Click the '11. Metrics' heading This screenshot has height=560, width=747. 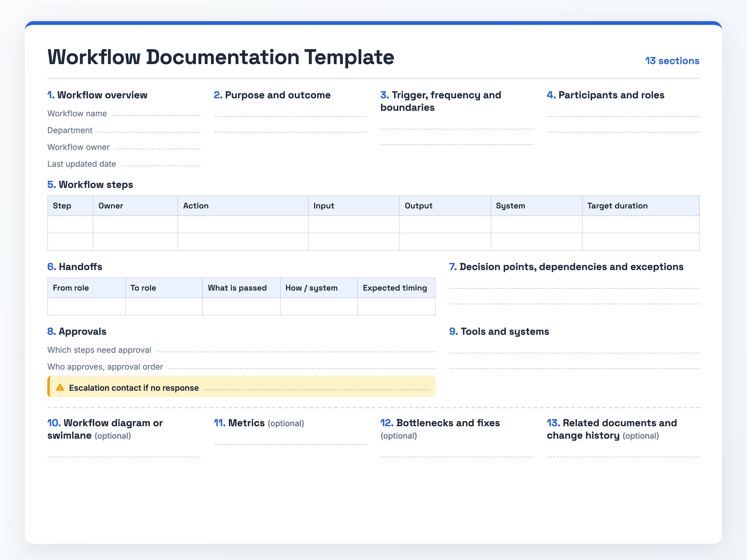(x=239, y=423)
